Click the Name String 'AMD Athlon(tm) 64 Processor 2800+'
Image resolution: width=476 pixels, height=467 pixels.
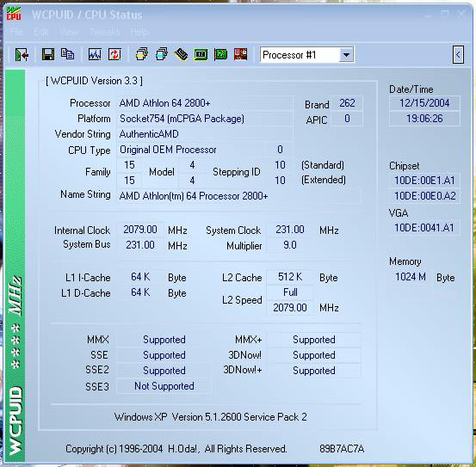tap(239, 196)
